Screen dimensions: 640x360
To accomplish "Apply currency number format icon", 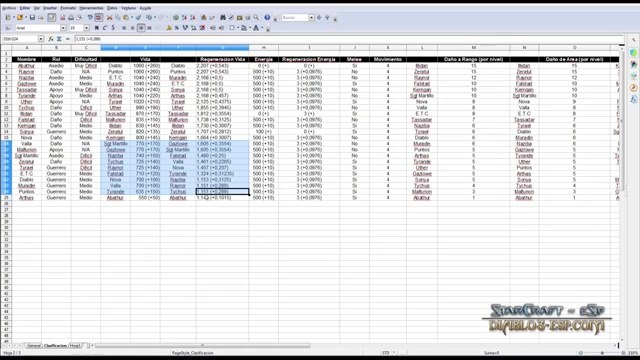I will pyautogui.click(x=169, y=28).
